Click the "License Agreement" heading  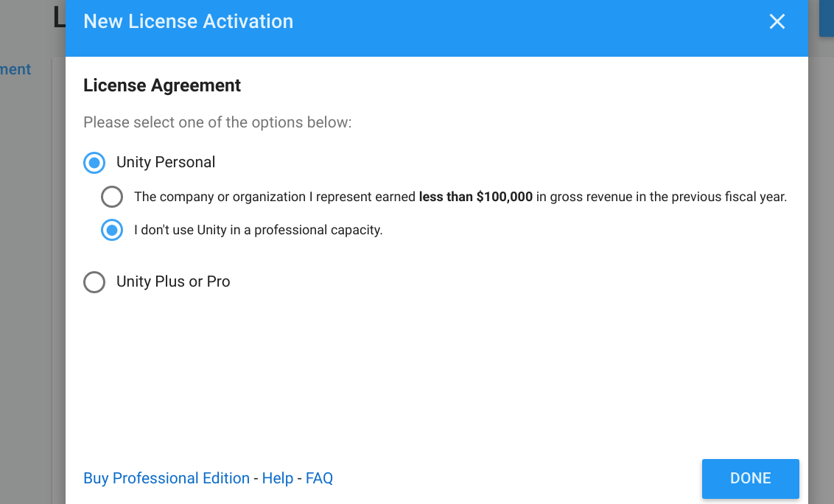pyautogui.click(x=162, y=85)
